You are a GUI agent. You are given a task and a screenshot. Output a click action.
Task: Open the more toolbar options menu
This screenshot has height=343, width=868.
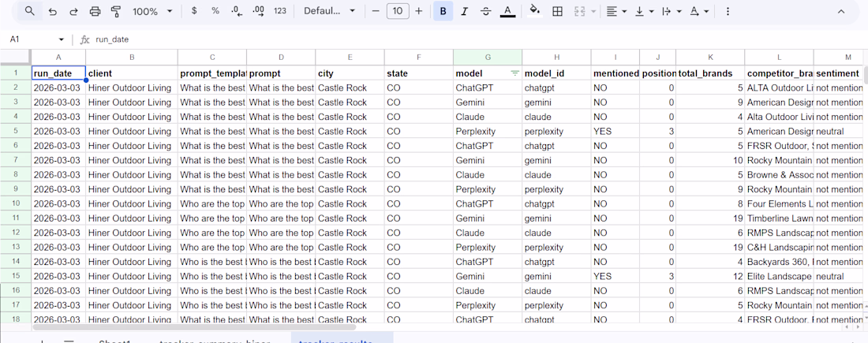click(728, 12)
